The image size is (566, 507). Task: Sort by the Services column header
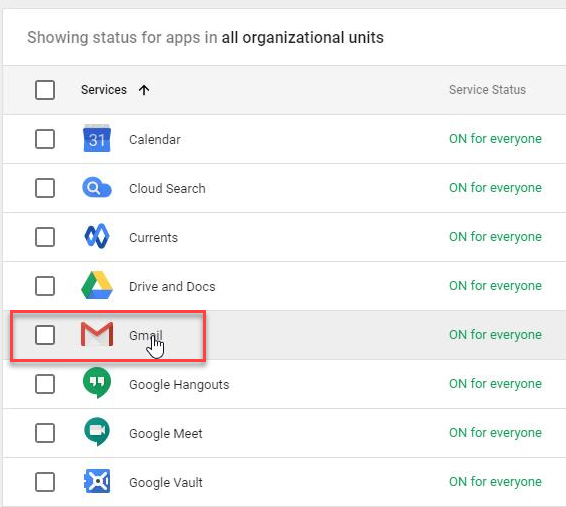(x=104, y=90)
